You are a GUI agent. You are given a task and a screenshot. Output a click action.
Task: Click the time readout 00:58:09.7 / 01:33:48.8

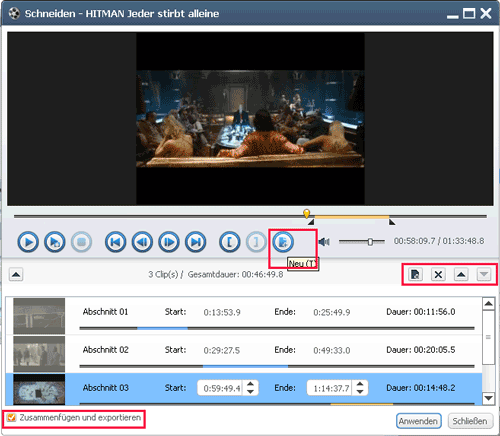[x=439, y=241]
